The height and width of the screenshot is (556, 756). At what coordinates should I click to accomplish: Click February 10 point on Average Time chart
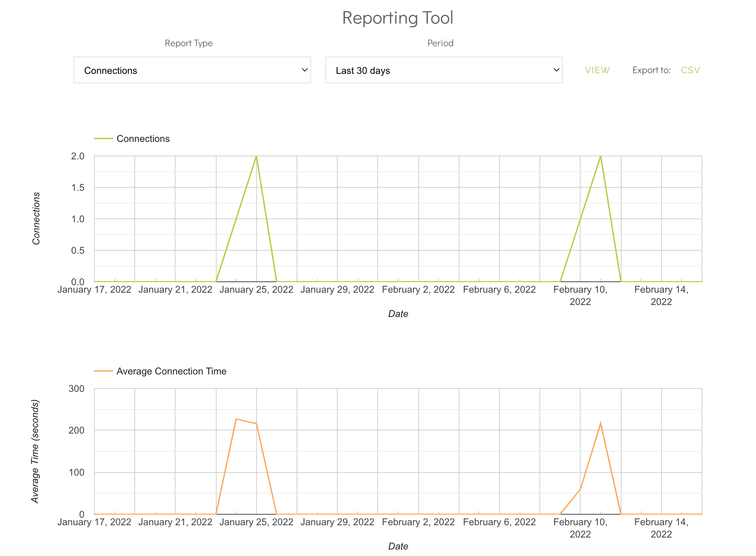pos(580,489)
